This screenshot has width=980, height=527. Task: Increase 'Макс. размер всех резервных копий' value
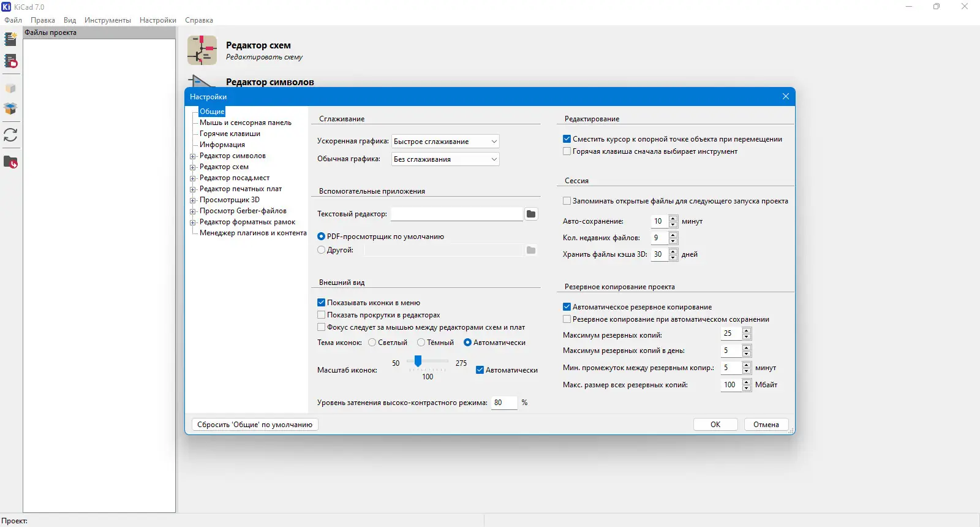pyautogui.click(x=746, y=382)
